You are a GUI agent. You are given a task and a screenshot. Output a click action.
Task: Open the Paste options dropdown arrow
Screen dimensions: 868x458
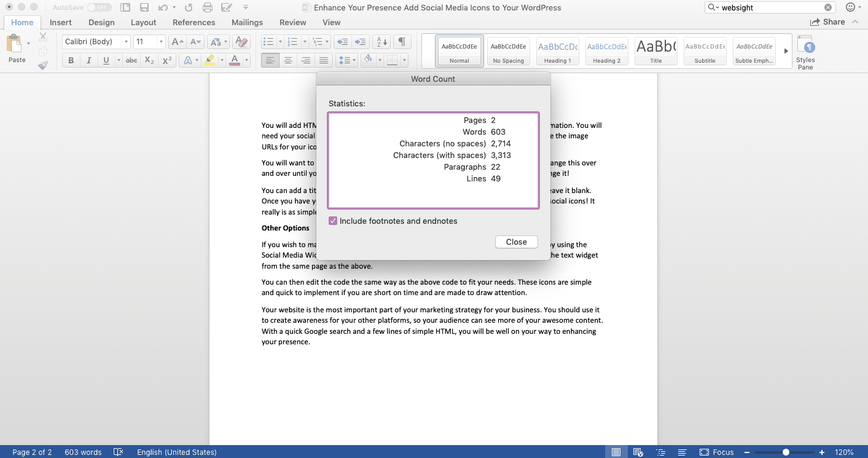28,44
